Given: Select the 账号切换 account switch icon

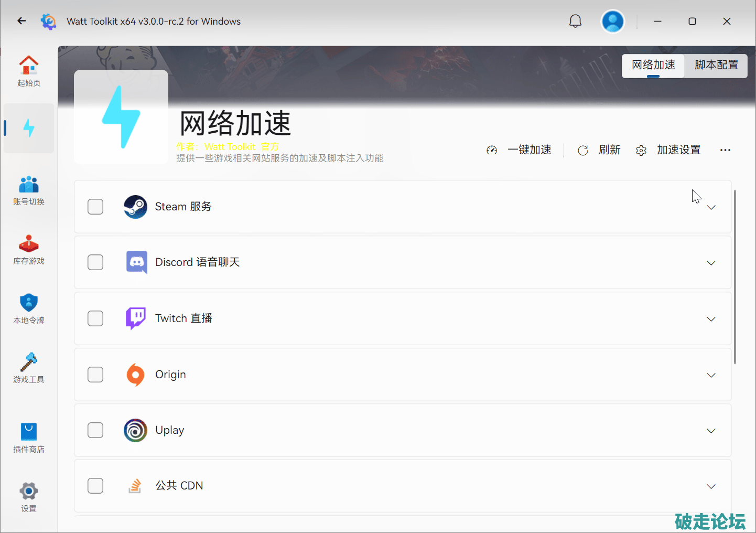Looking at the screenshot, I should [x=29, y=185].
